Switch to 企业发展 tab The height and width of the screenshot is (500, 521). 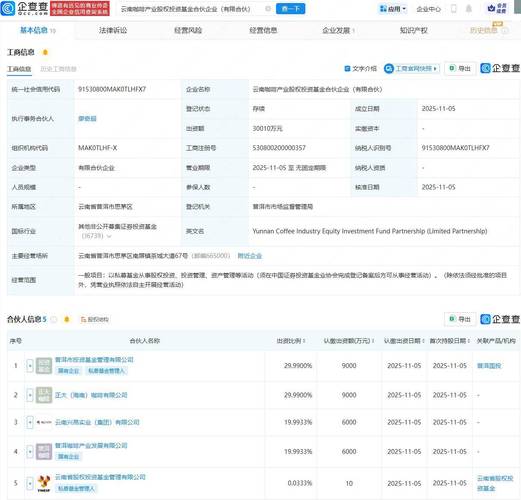tap(338, 30)
